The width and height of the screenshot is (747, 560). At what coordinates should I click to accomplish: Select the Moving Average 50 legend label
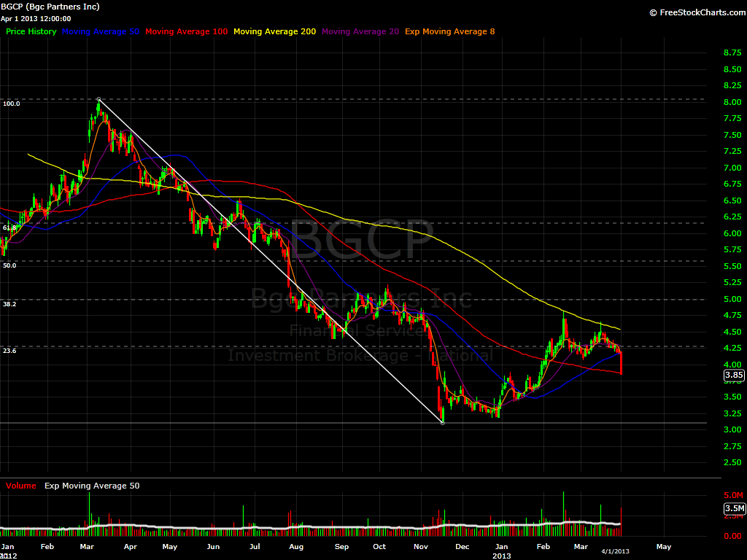pos(101,31)
